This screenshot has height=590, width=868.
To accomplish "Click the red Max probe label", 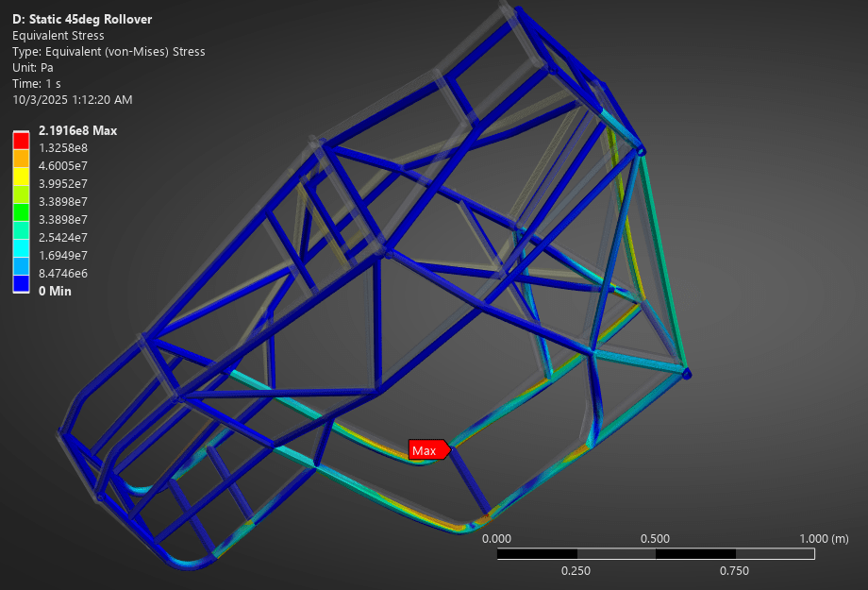I will coord(426,450).
